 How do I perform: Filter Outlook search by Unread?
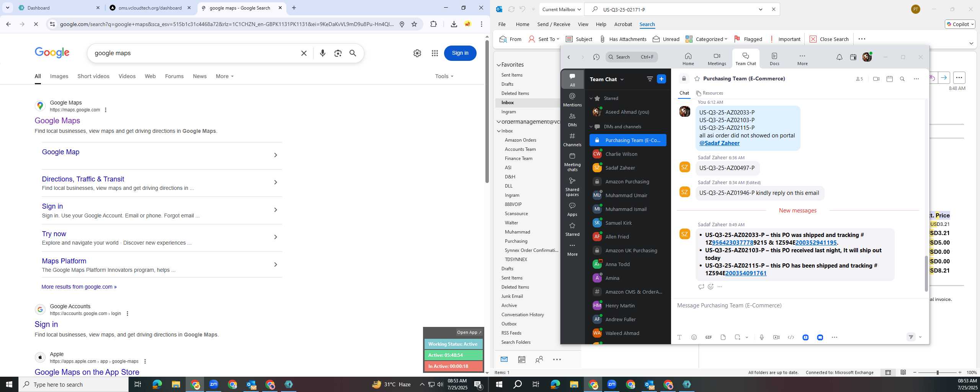pyautogui.click(x=666, y=39)
